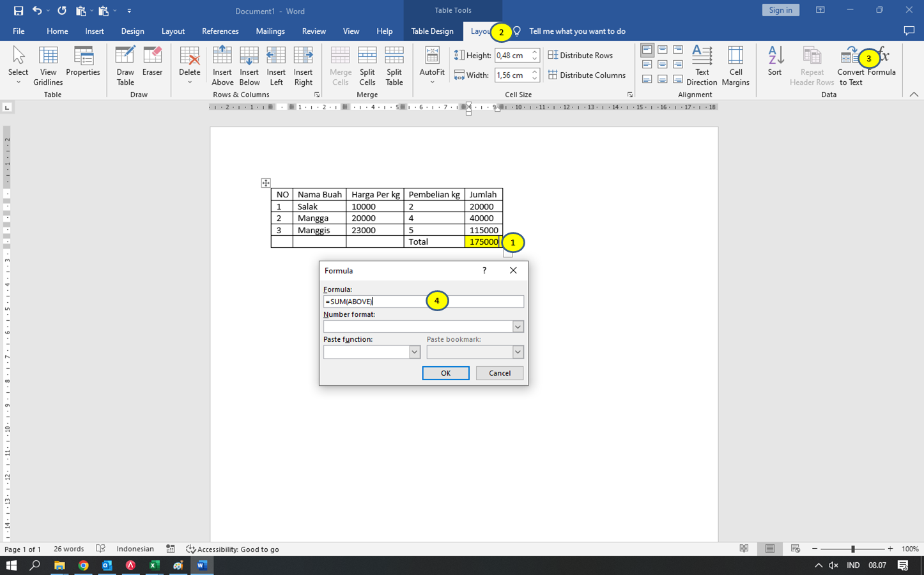The height and width of the screenshot is (575, 924).
Task: Select Align Bottom Center alignment
Action: (663, 79)
